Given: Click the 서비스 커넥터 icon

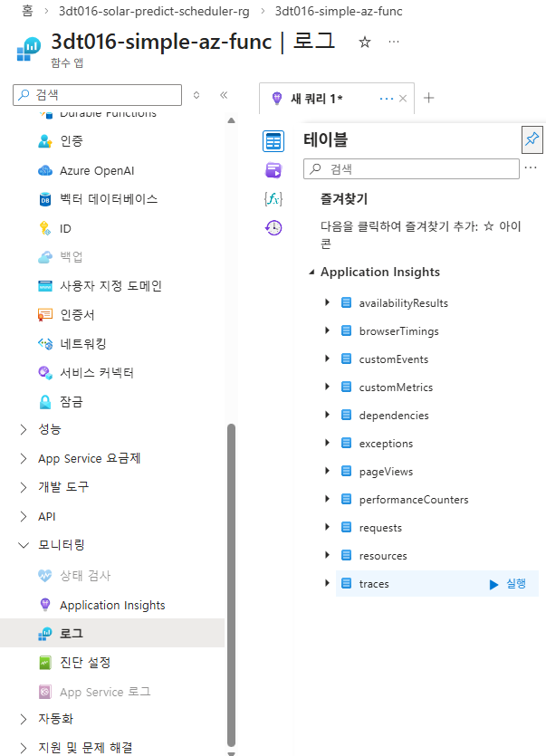Looking at the screenshot, I should pos(45,373).
